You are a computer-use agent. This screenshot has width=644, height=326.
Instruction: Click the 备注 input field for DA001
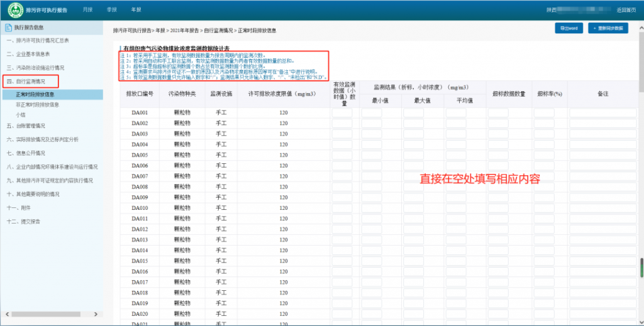click(596, 113)
